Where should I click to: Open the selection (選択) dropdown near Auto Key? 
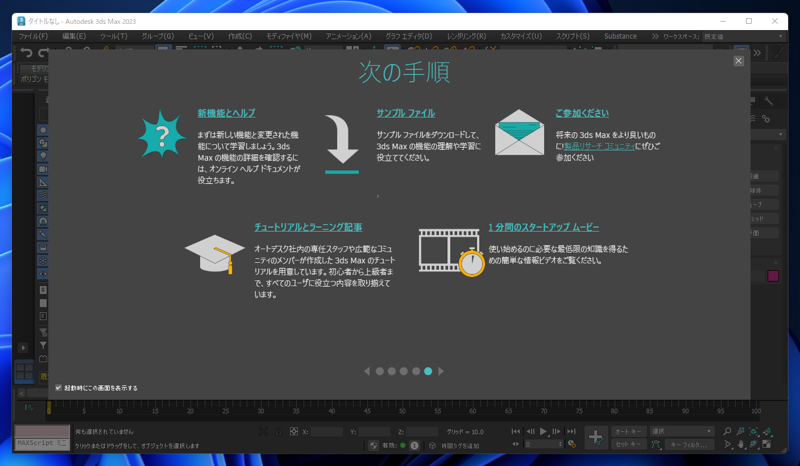[x=682, y=431]
